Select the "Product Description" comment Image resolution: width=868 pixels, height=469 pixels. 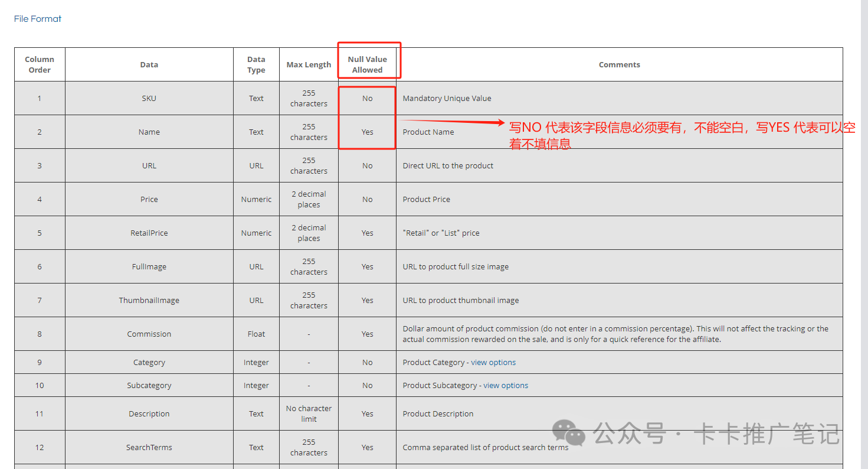click(x=438, y=413)
